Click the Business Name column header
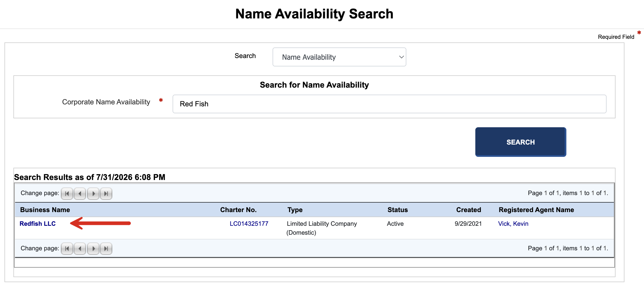644x288 pixels. (45, 210)
